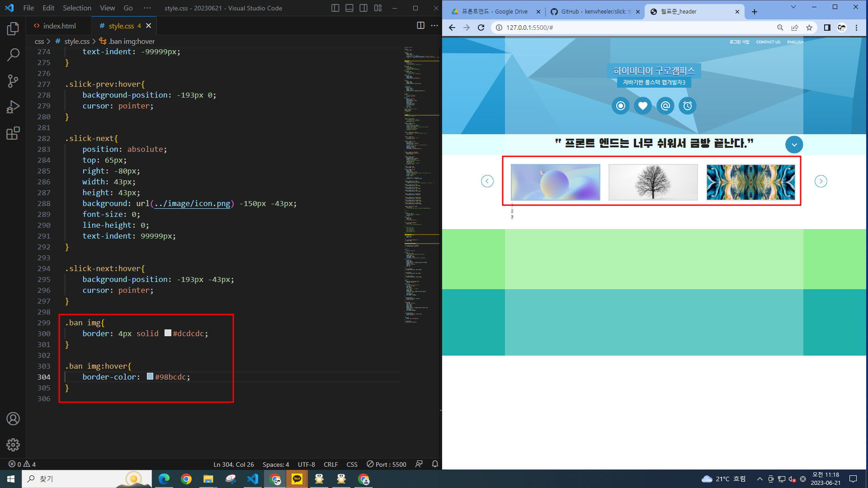Click the #98bcdc color swatch

pyautogui.click(x=150, y=376)
